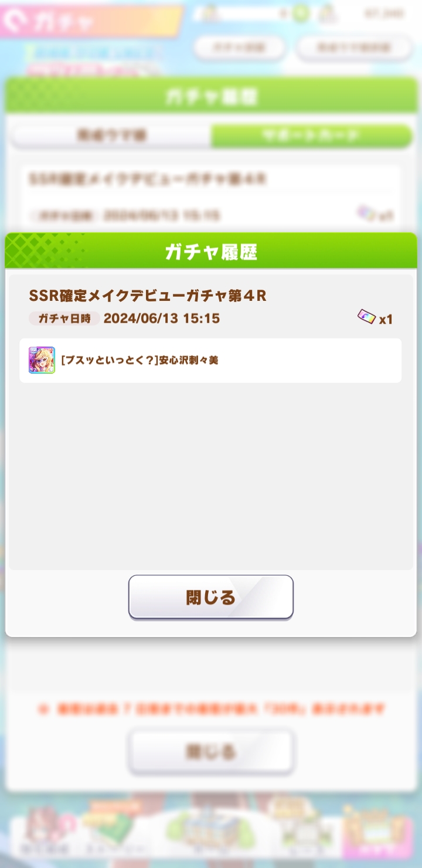Tap the blurred 閉じる button behind the dialog

(211, 751)
